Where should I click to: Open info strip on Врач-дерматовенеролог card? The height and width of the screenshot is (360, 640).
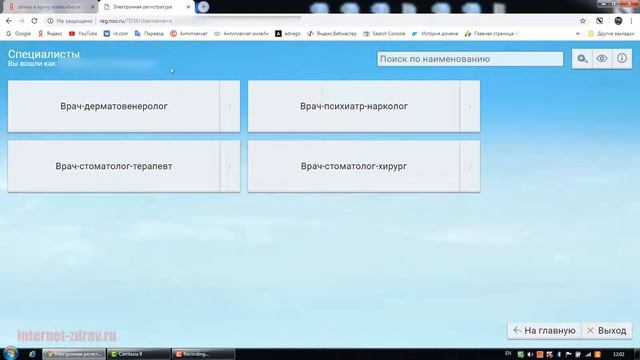point(230,106)
